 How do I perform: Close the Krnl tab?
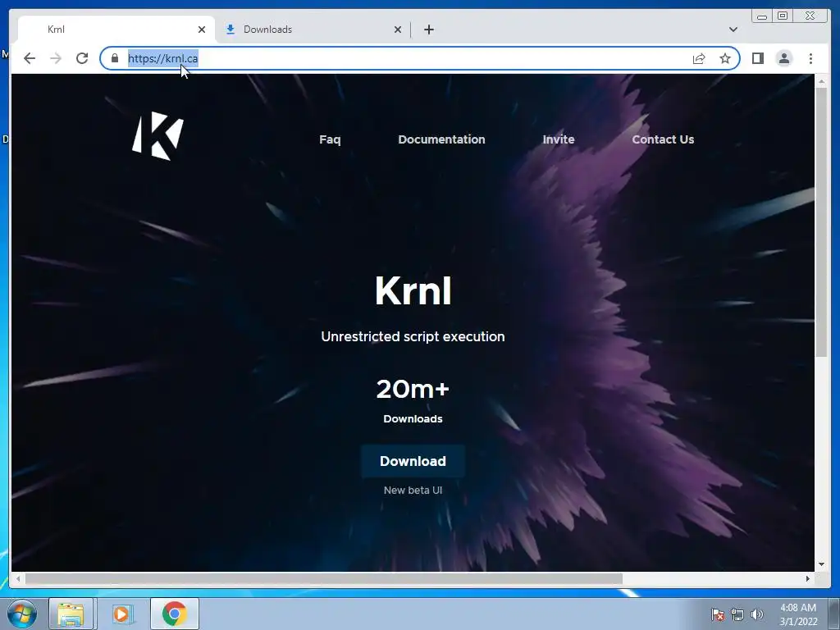coord(202,30)
